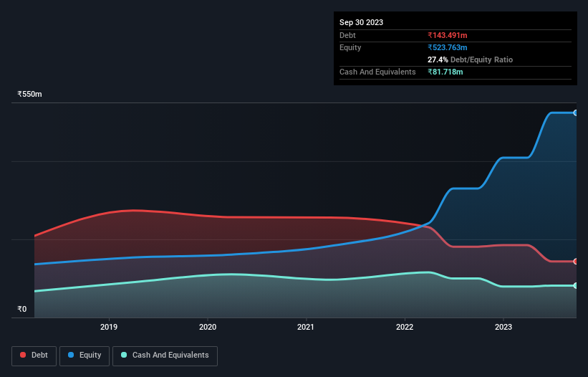588x377 pixels.
Task: Click the Sep 30 2023 tooltip date
Action: (361, 22)
